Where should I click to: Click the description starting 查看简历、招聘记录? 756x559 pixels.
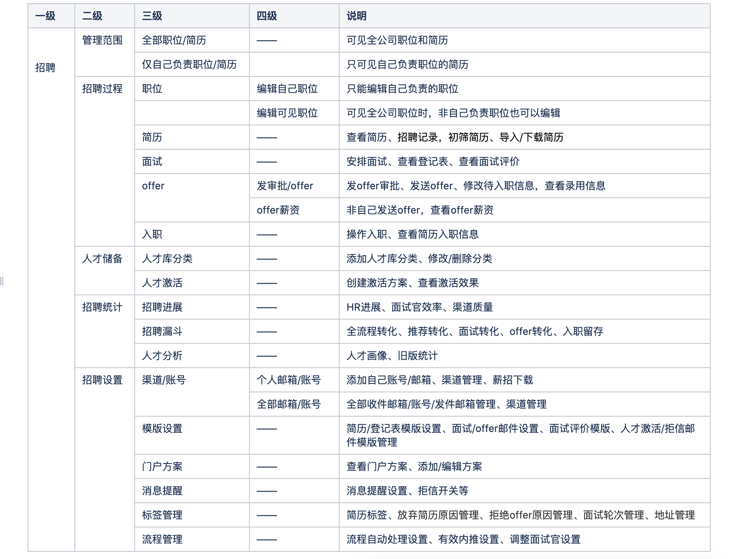[x=455, y=138]
